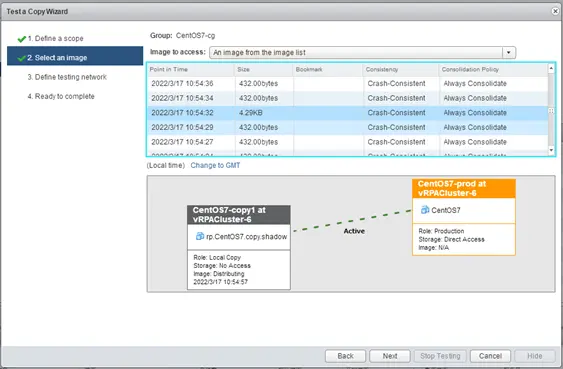
Task: Go to step 1 Define a scope
Action: pos(55,38)
